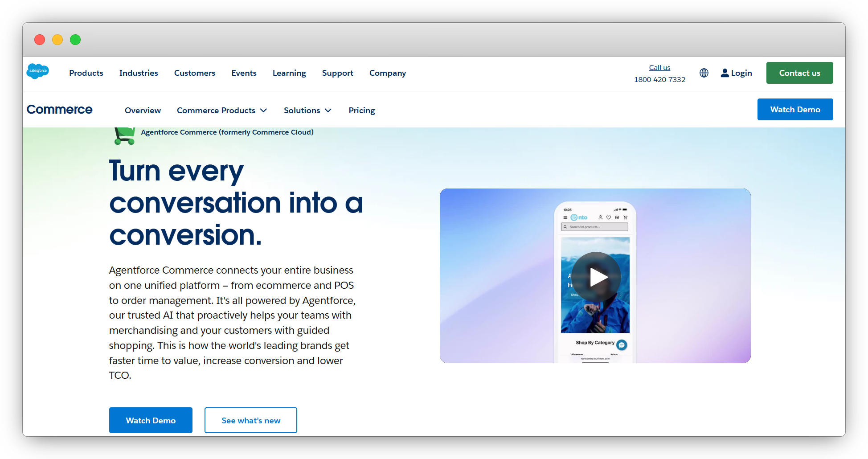Click Watch Demo in the Commerce header

point(795,109)
